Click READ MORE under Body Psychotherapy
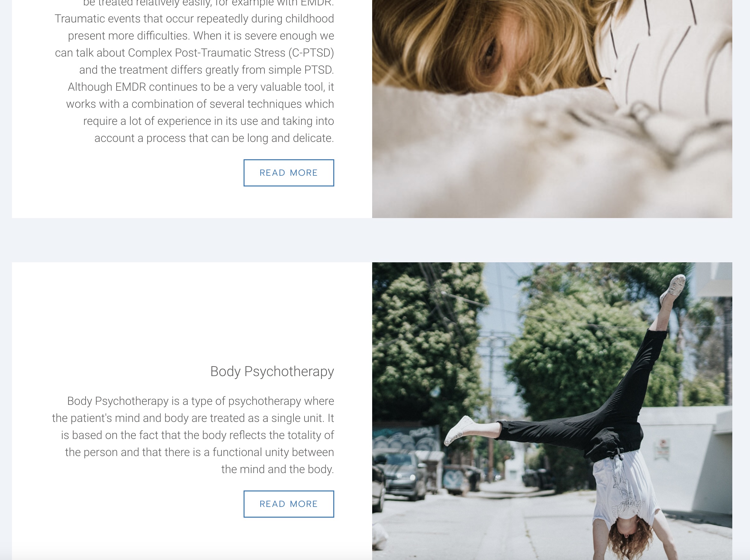This screenshot has height=560, width=750. [289, 504]
